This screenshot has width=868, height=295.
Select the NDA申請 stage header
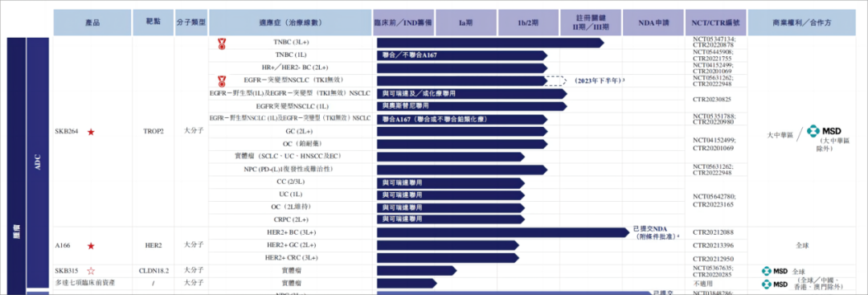coord(653,23)
